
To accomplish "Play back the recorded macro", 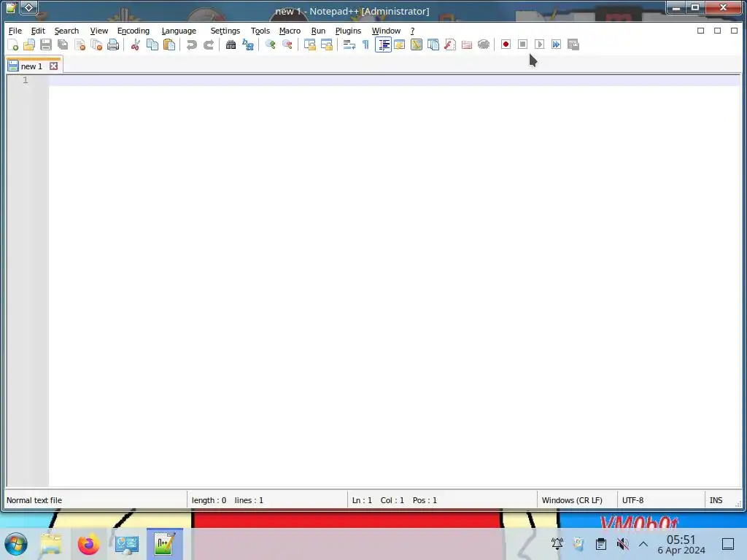I will point(539,44).
